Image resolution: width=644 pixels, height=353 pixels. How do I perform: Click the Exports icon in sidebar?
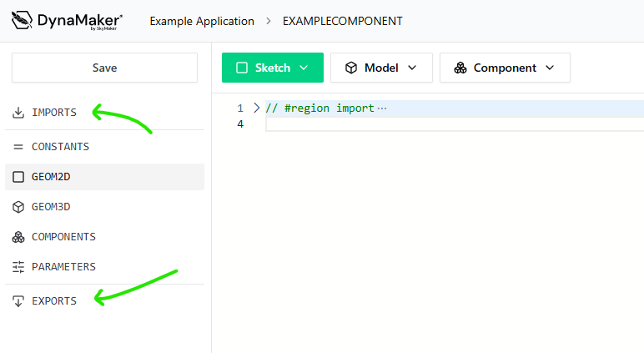[18, 301]
